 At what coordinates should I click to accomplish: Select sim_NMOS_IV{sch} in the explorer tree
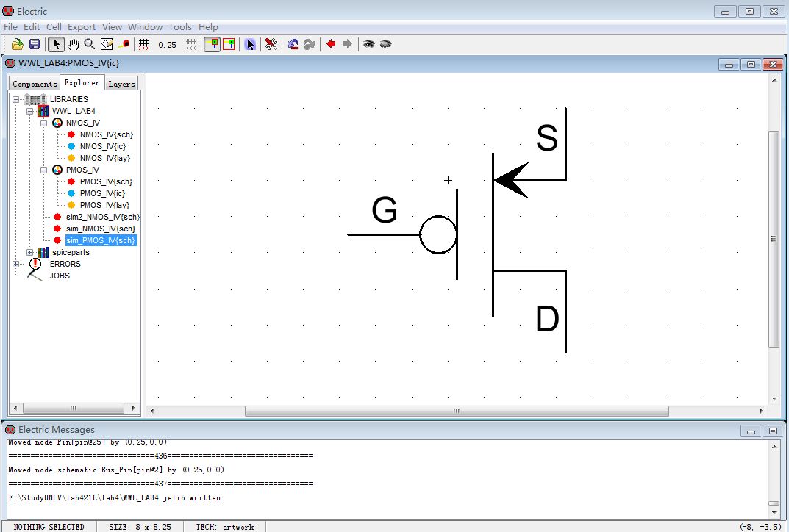tap(100, 229)
